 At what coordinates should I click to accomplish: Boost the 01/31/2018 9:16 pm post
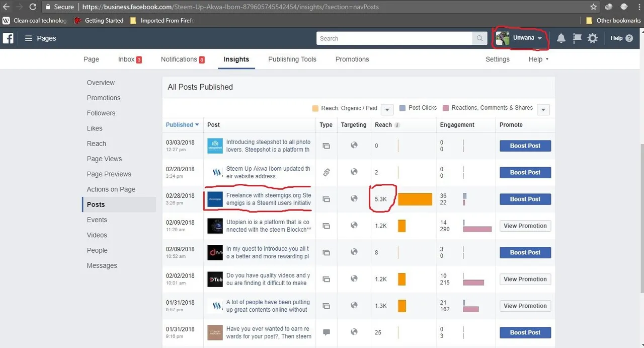click(x=525, y=333)
